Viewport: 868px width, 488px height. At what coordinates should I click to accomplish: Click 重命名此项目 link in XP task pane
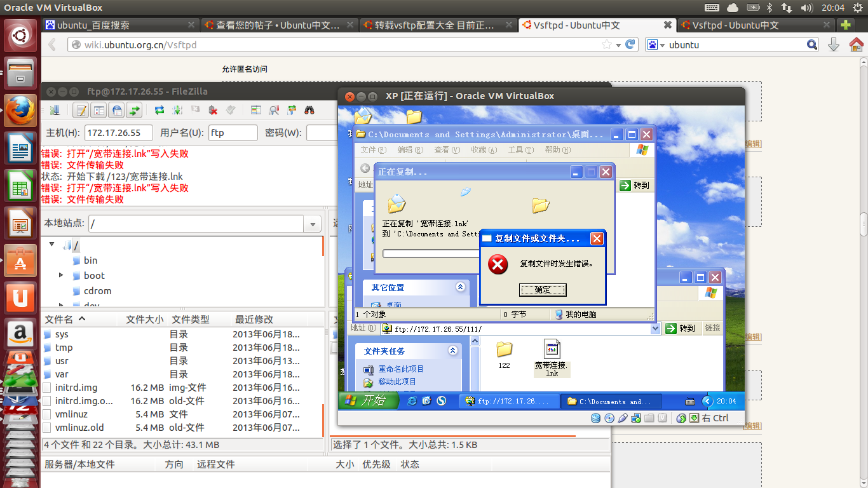[x=401, y=369]
